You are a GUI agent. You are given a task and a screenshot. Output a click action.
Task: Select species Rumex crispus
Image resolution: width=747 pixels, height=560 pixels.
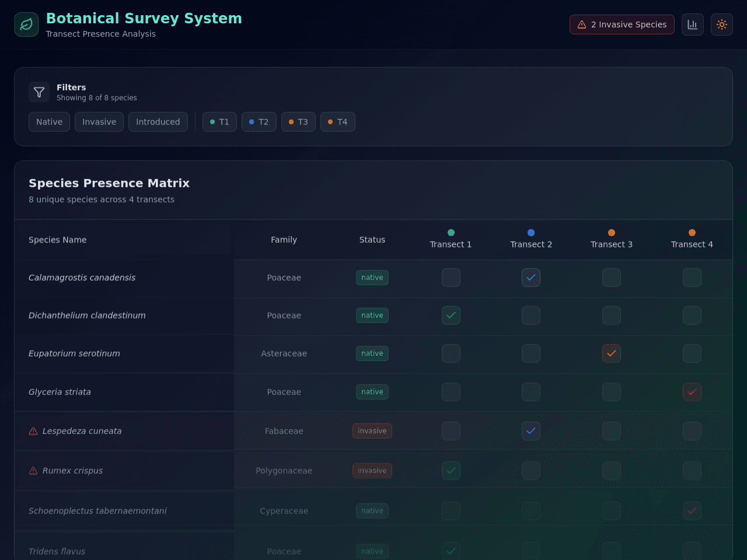pos(73,471)
